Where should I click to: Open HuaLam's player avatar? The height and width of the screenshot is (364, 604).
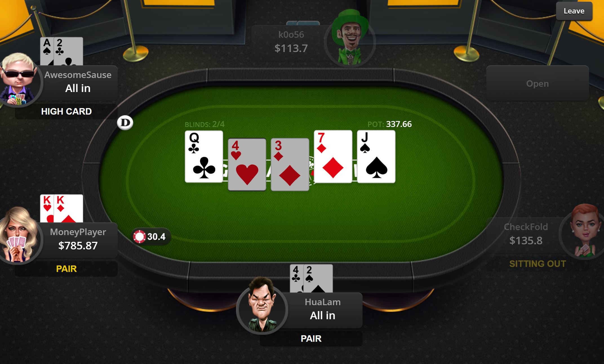[262, 306]
